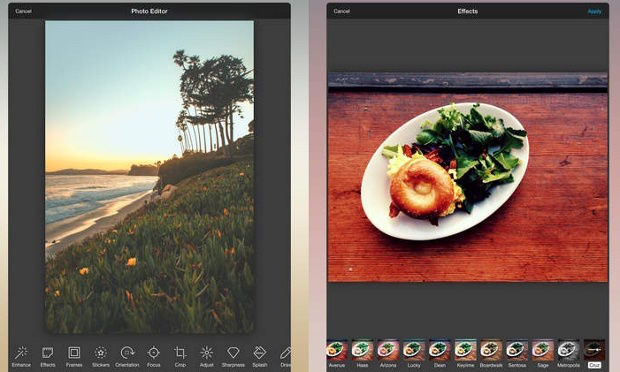Apply the chosen effect

[594, 11]
